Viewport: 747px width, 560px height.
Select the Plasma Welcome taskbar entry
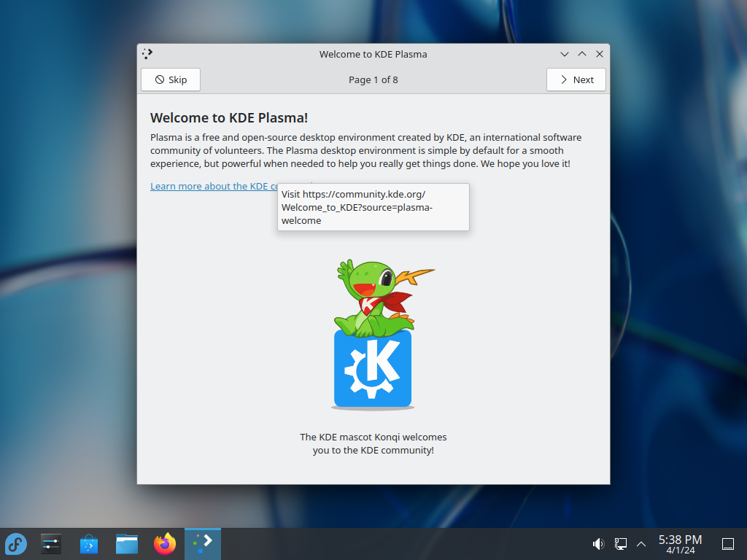click(203, 544)
